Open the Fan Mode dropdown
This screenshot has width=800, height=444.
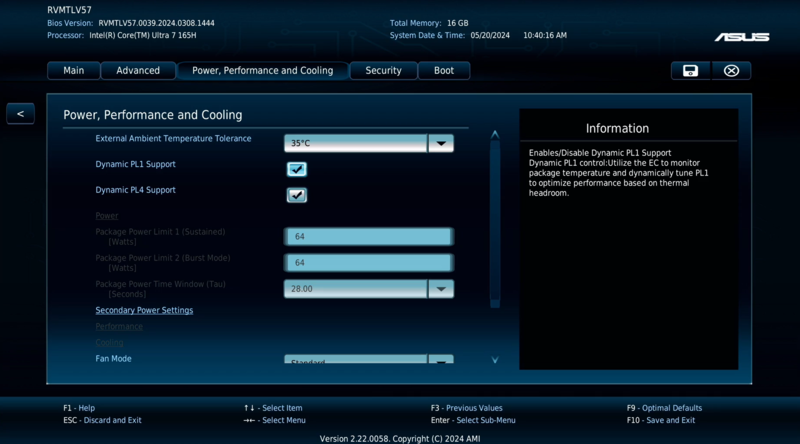click(368, 359)
